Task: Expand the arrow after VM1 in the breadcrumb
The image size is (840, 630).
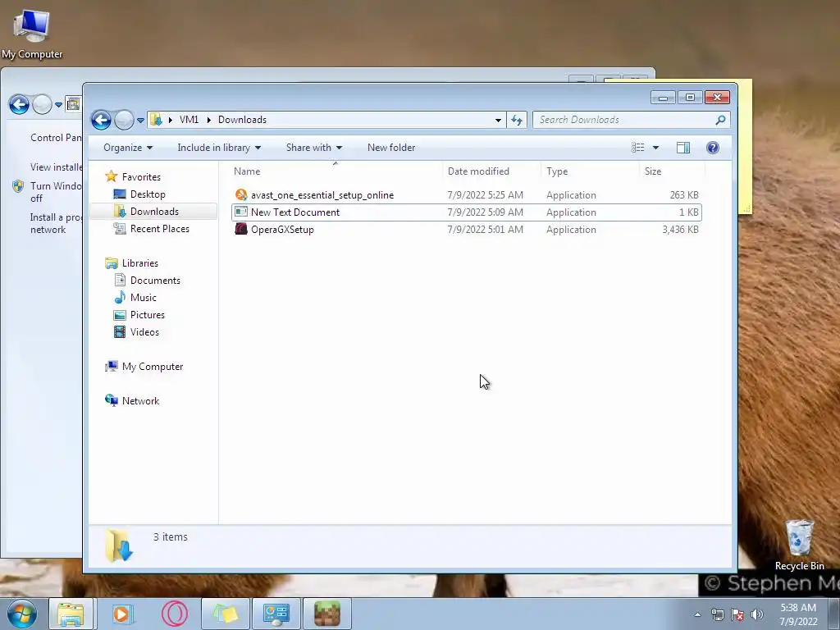Action: (209, 120)
